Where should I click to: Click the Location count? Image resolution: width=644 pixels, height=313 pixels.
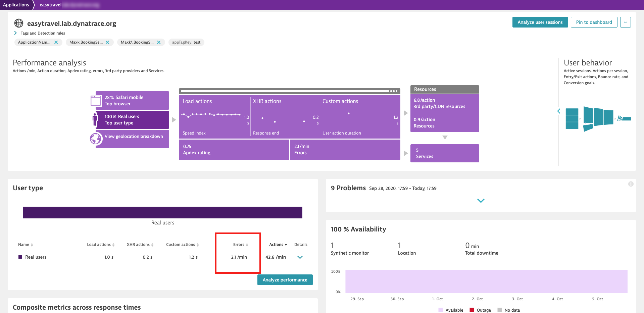pyautogui.click(x=399, y=245)
